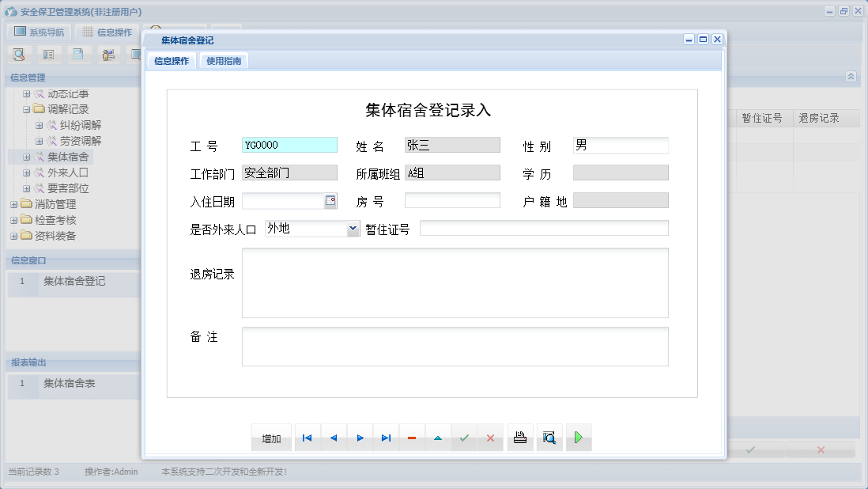Select the 系统导航 tab
Viewport: 868px width, 489px height.
(39, 32)
